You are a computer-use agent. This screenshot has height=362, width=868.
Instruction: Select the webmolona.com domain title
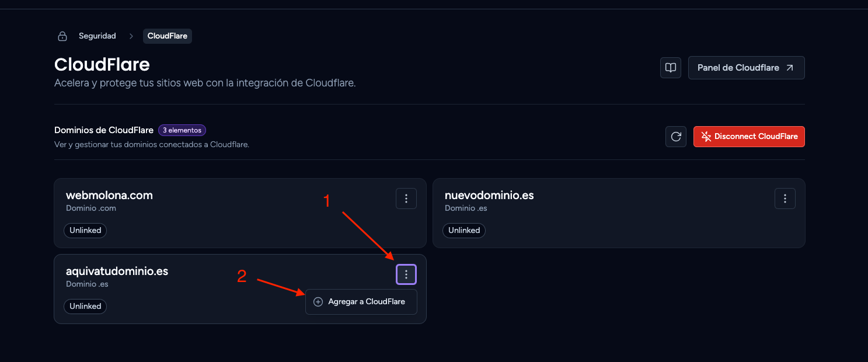tap(109, 196)
